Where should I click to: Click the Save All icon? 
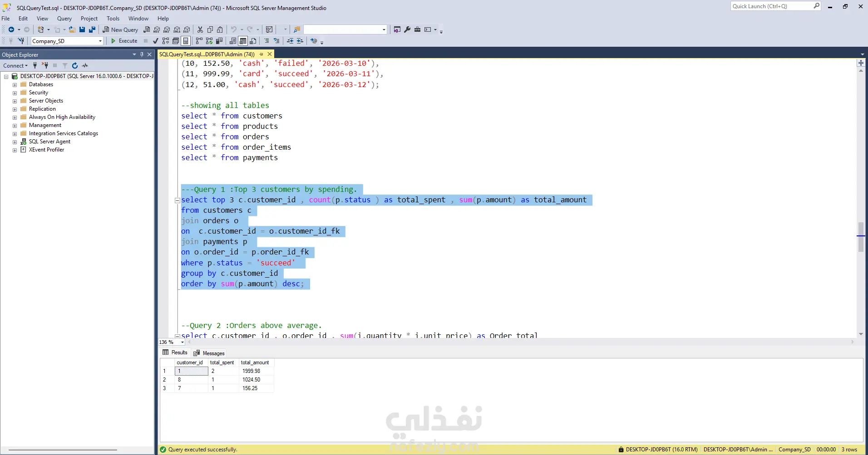tap(92, 29)
